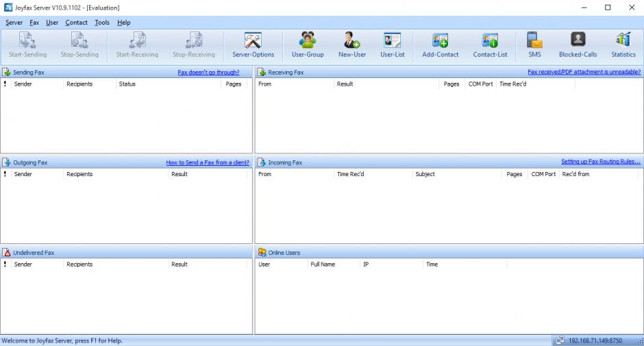This screenshot has width=644, height=346.
Task: Click the Outgoing Fax panel icon
Action: tap(7, 162)
